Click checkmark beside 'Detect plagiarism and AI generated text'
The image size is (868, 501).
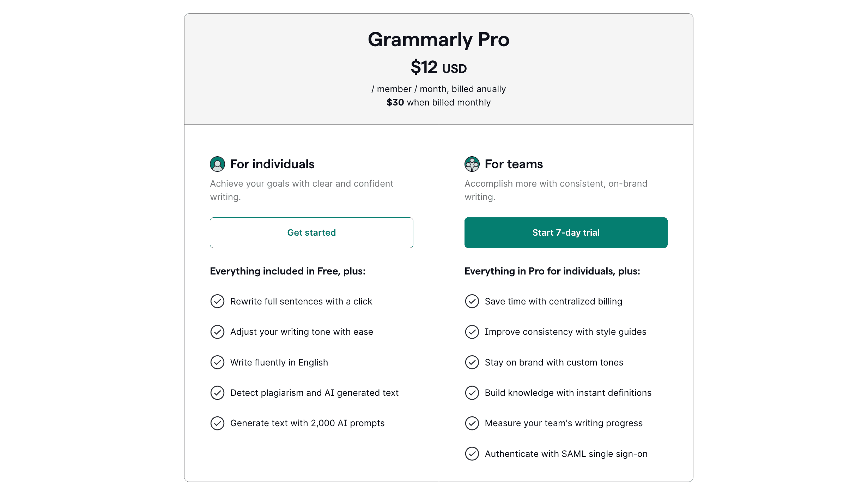click(217, 393)
